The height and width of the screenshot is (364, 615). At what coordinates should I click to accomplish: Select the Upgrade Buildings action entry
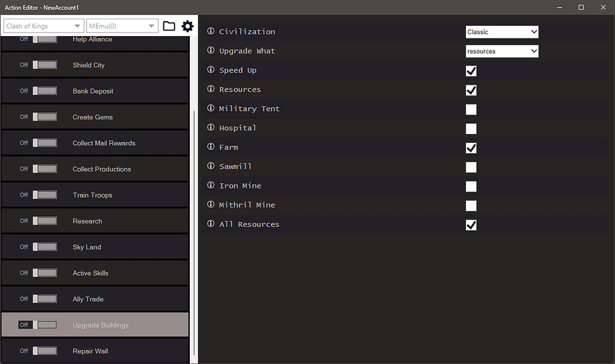(x=100, y=324)
